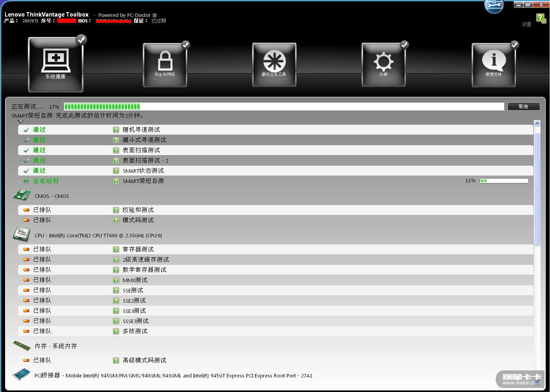550x392 pixels.
Task: Click help icon next to SSE测试
Action: 116,290
